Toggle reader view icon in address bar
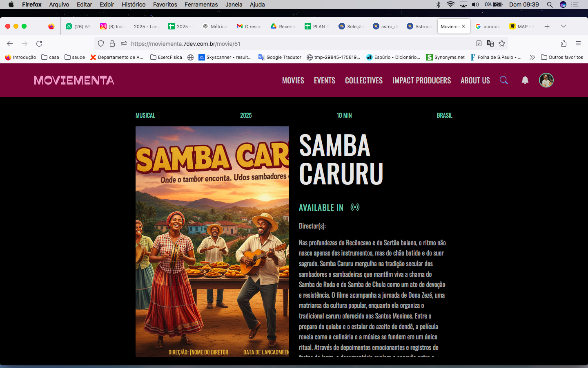 pos(479,43)
